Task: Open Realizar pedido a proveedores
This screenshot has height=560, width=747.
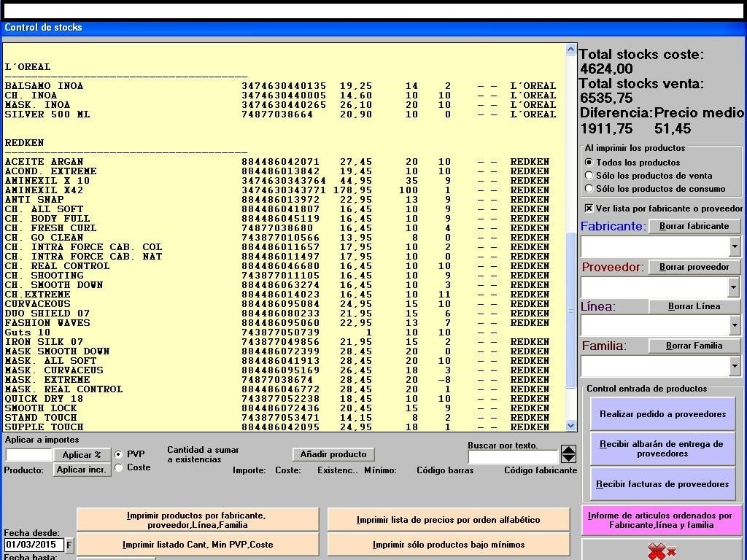Action: click(662, 414)
